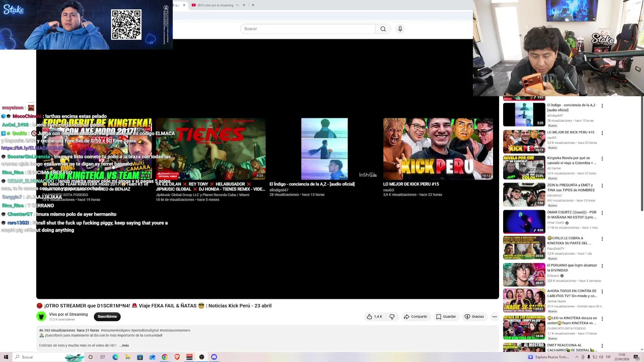
Task: Open LEO vs KINGTEKA dotaza sidebar thumbnail
Action: tap(524, 328)
